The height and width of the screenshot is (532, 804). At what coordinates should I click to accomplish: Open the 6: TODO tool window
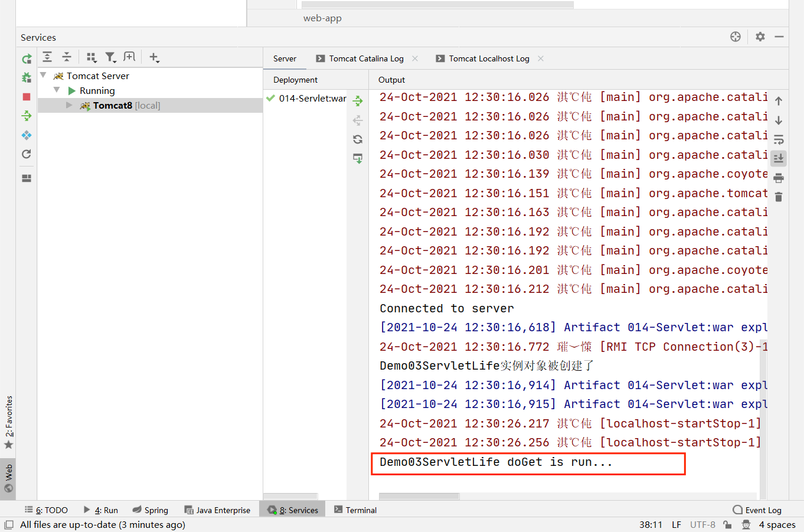pyautogui.click(x=46, y=510)
